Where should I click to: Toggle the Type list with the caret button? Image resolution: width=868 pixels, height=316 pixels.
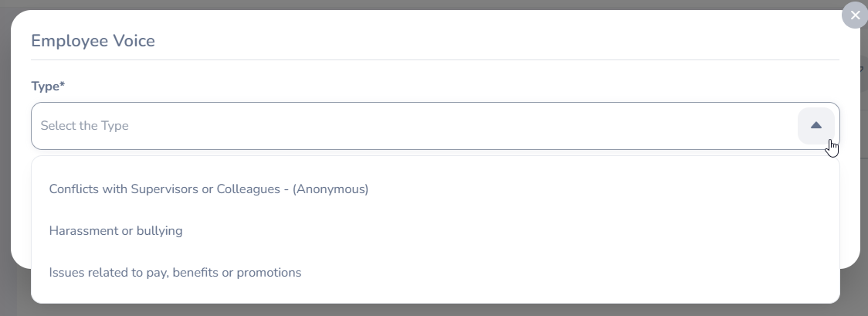coord(815,126)
